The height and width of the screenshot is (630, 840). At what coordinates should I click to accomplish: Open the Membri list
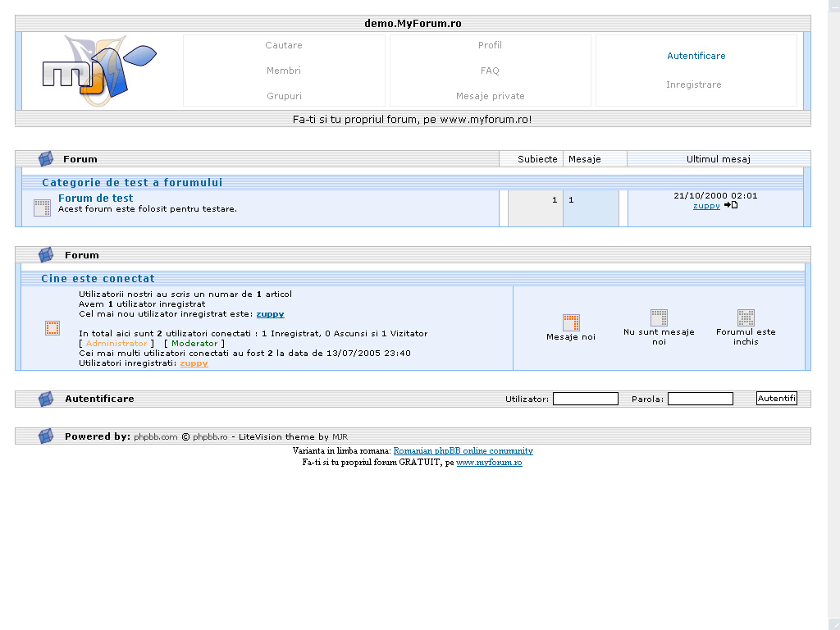[284, 71]
